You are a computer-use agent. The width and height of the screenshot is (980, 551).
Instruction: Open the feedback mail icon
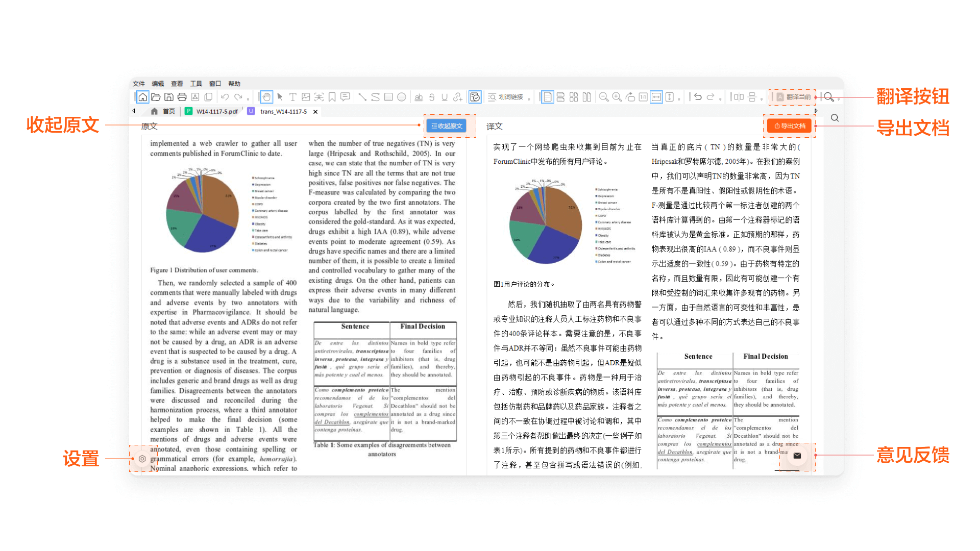tap(797, 456)
